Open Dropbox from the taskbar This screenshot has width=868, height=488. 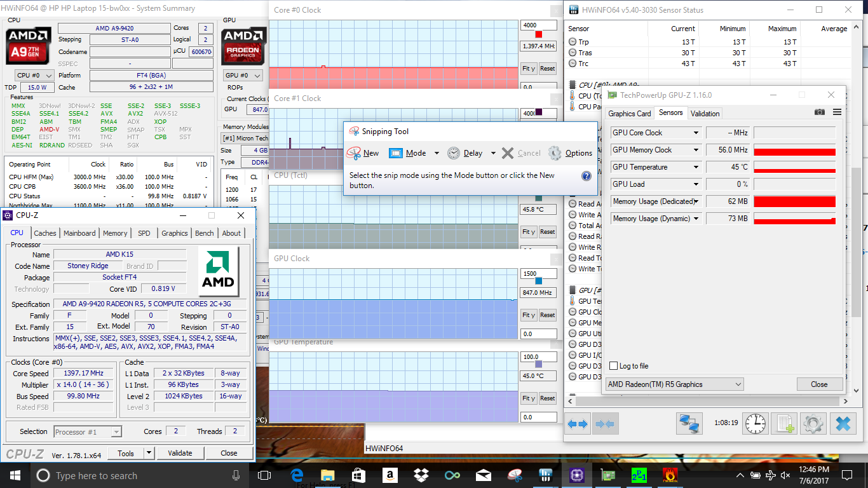click(421, 475)
